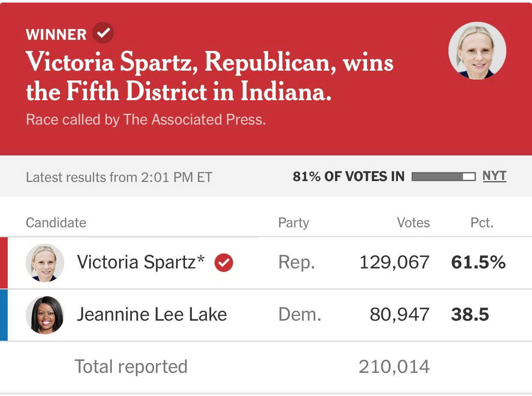
Task: Click the '81% OF VOTES IN' label
Action: tap(348, 176)
